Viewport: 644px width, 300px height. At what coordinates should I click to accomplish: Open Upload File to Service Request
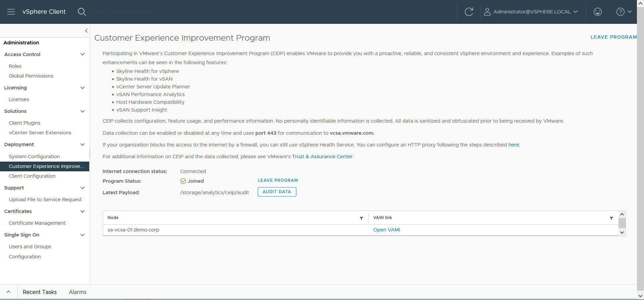45,200
